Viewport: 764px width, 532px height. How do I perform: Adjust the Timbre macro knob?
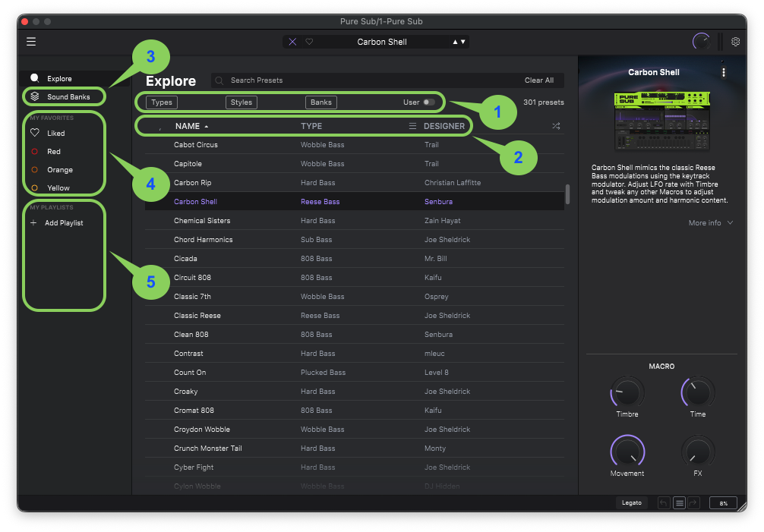[x=627, y=392]
